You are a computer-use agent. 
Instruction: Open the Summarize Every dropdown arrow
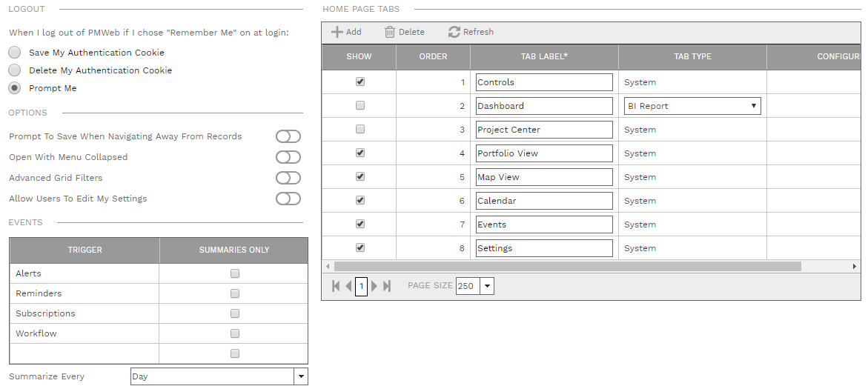pos(301,376)
